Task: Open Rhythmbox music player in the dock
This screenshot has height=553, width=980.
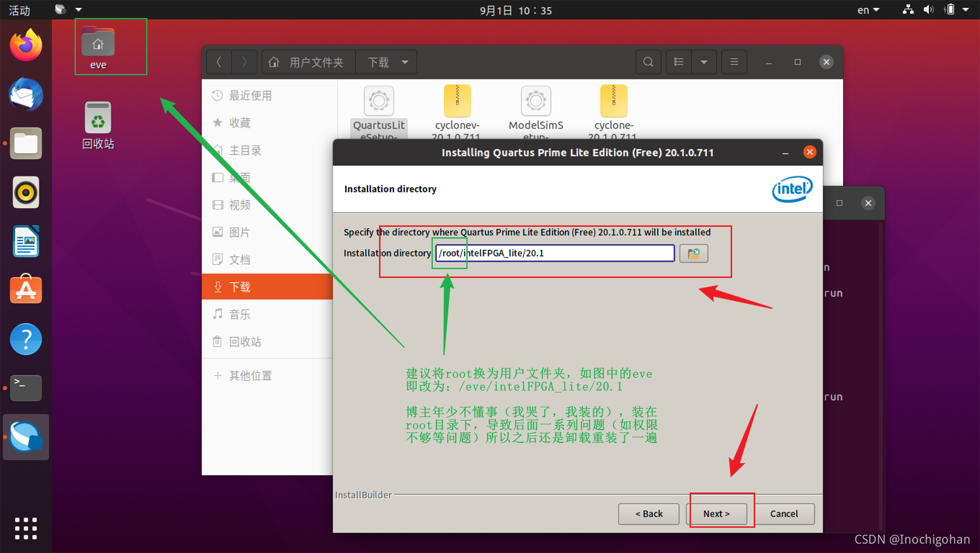Action: [25, 193]
